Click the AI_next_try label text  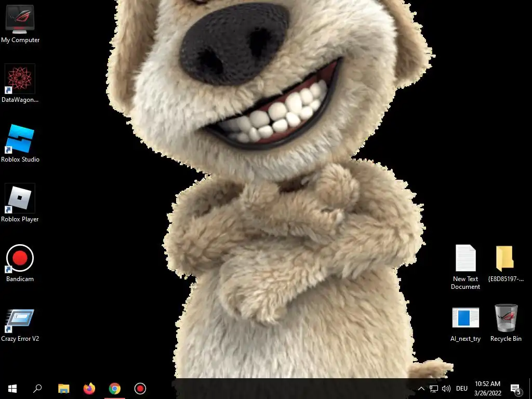(465, 339)
